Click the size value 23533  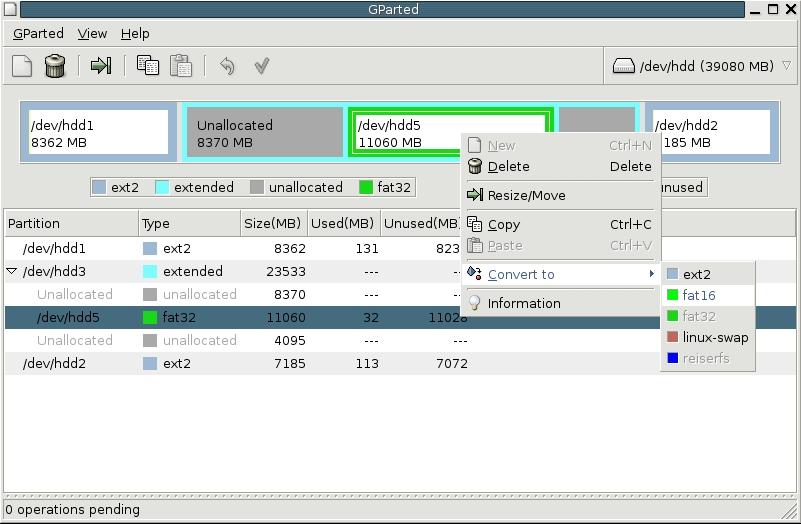click(x=286, y=271)
